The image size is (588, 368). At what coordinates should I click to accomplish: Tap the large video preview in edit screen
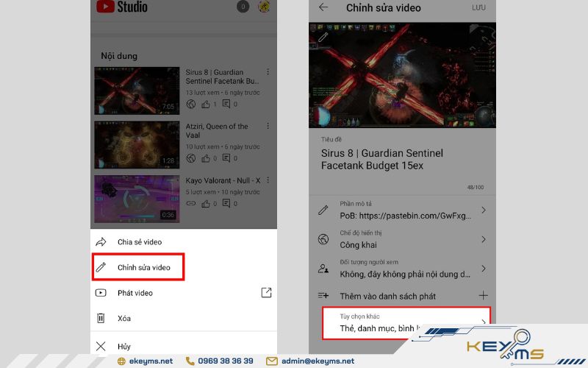[x=402, y=75]
